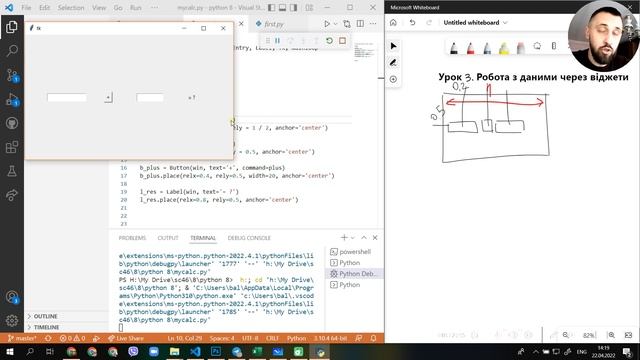This screenshot has height=360, width=640.
Task: Open the Run button dropdown arrow
Action: click(336, 24)
